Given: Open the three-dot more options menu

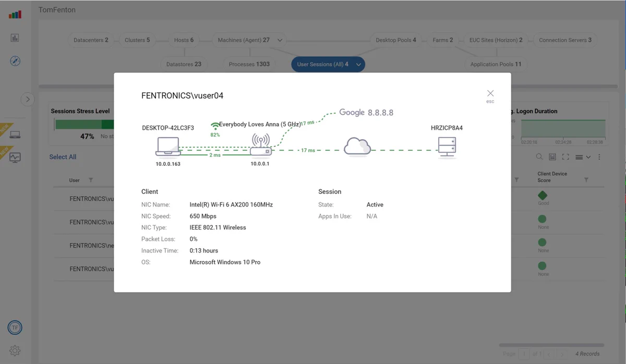Looking at the screenshot, I should coord(599,157).
